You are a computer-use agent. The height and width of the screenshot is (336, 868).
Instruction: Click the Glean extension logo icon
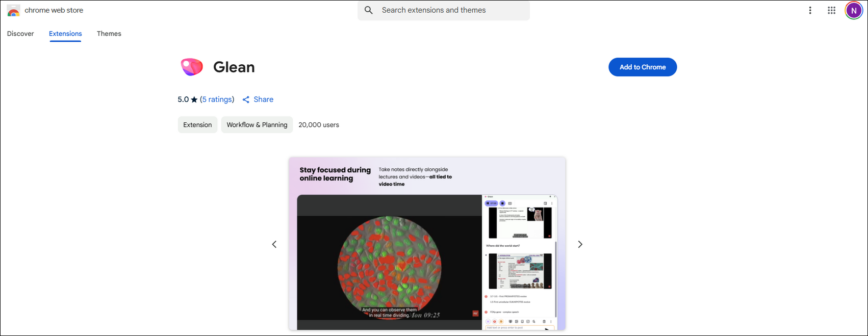click(x=192, y=67)
